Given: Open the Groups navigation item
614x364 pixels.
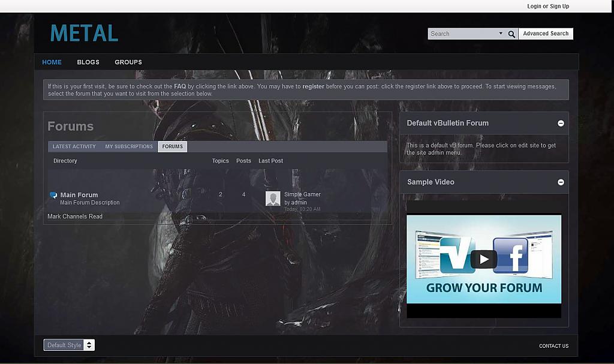Looking at the screenshot, I should [x=128, y=62].
